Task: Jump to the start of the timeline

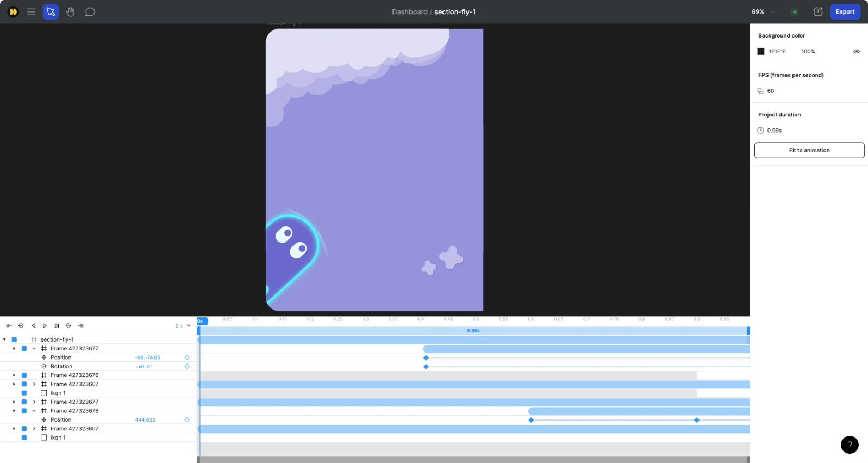Action: click(x=9, y=326)
